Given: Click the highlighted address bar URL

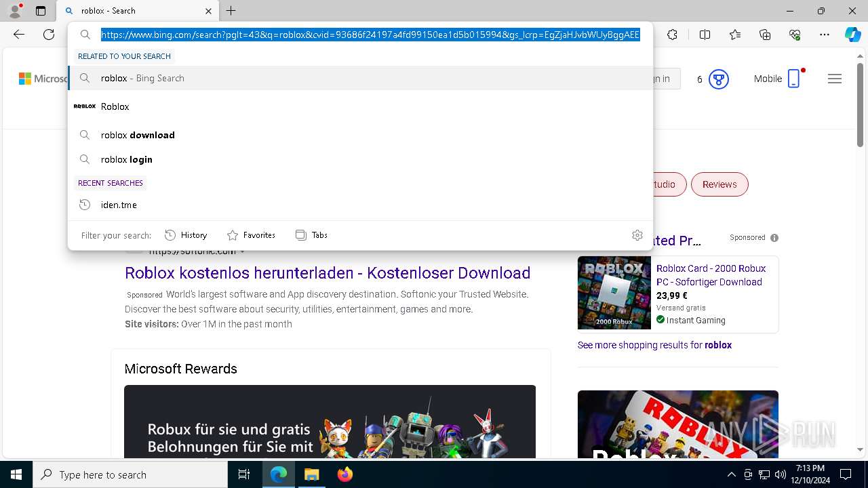Looking at the screenshot, I should pyautogui.click(x=370, y=35).
